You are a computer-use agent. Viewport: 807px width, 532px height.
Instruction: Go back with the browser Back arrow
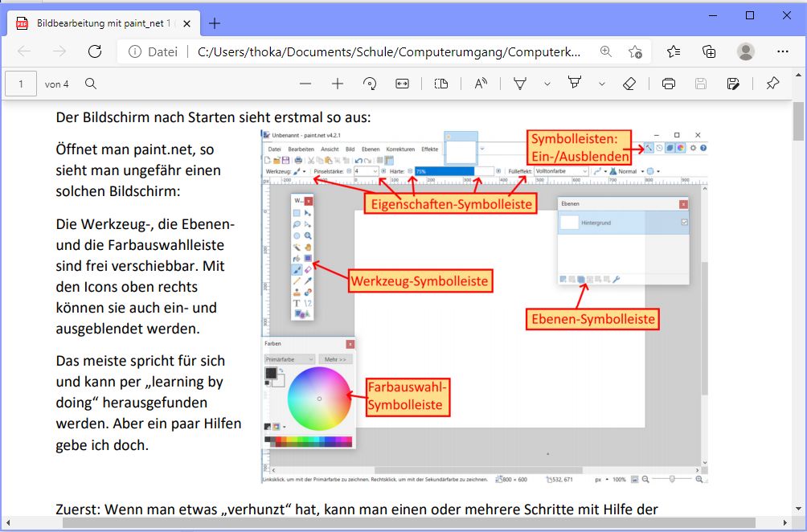pyautogui.click(x=24, y=51)
